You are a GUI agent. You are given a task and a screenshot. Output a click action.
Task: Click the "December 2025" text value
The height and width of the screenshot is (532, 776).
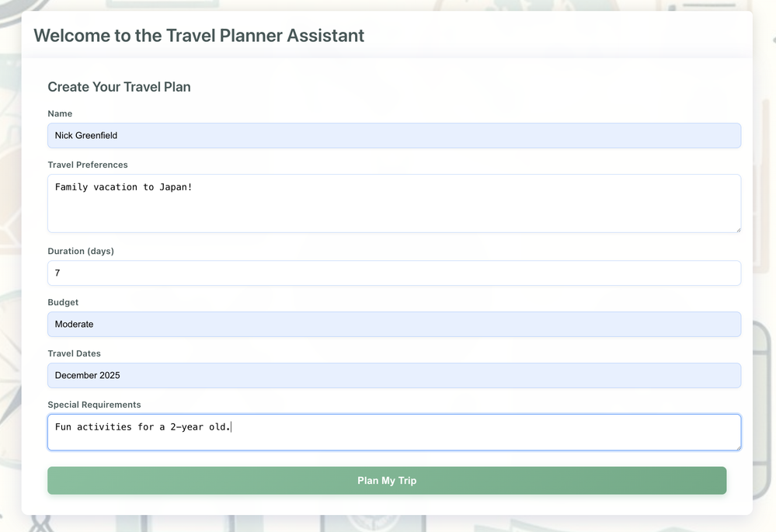pyautogui.click(x=87, y=376)
